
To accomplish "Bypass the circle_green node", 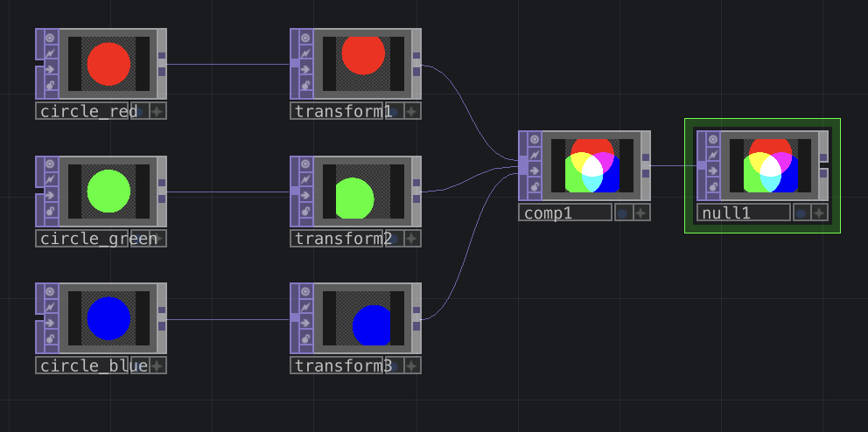I will point(51,196).
